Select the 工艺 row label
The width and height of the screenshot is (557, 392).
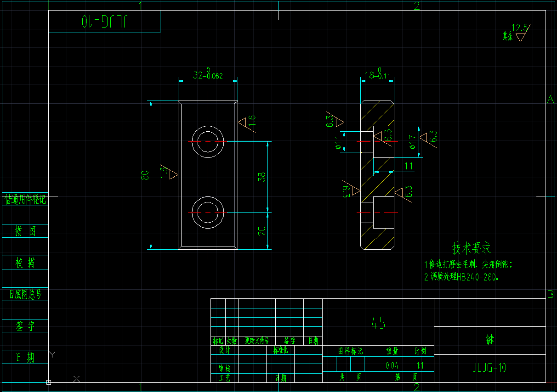pos(224,378)
